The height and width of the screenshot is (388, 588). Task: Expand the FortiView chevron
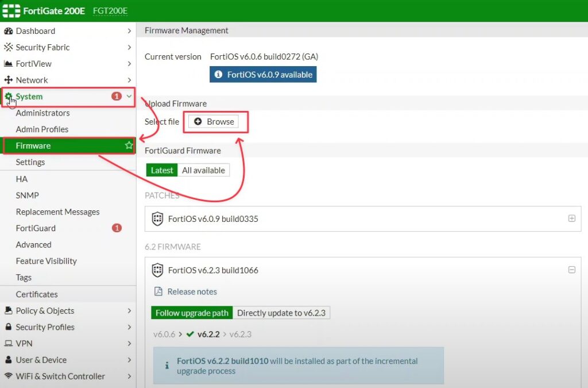tap(129, 64)
